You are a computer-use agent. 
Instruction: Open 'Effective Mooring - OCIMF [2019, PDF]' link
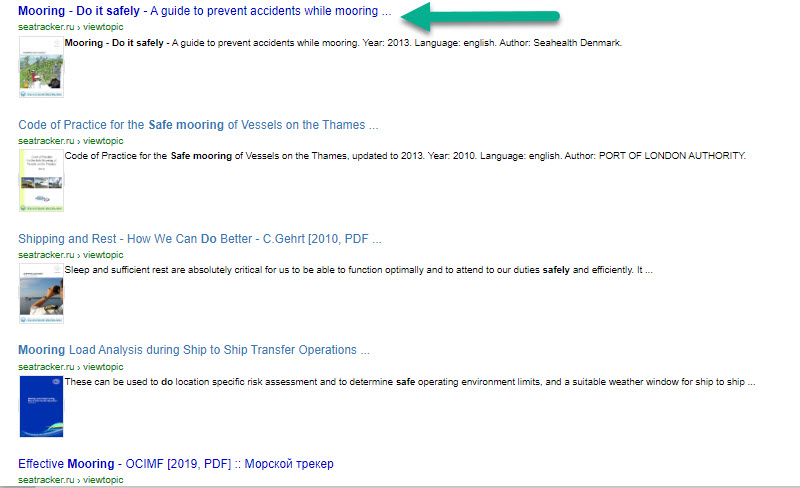coord(176,464)
